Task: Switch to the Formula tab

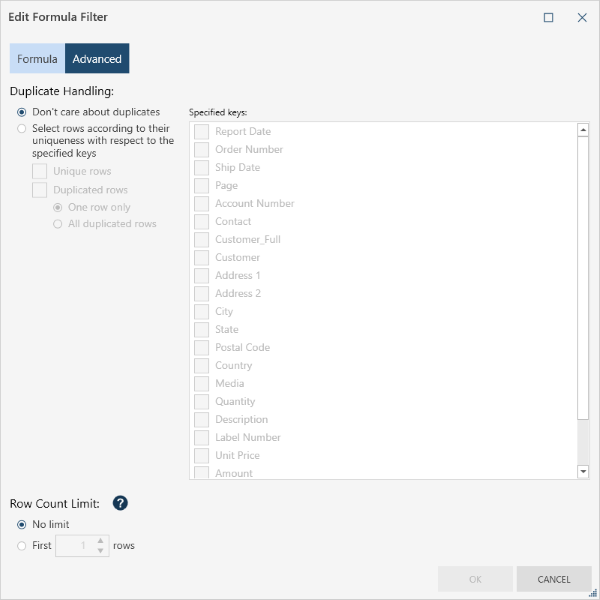Action: tap(37, 59)
